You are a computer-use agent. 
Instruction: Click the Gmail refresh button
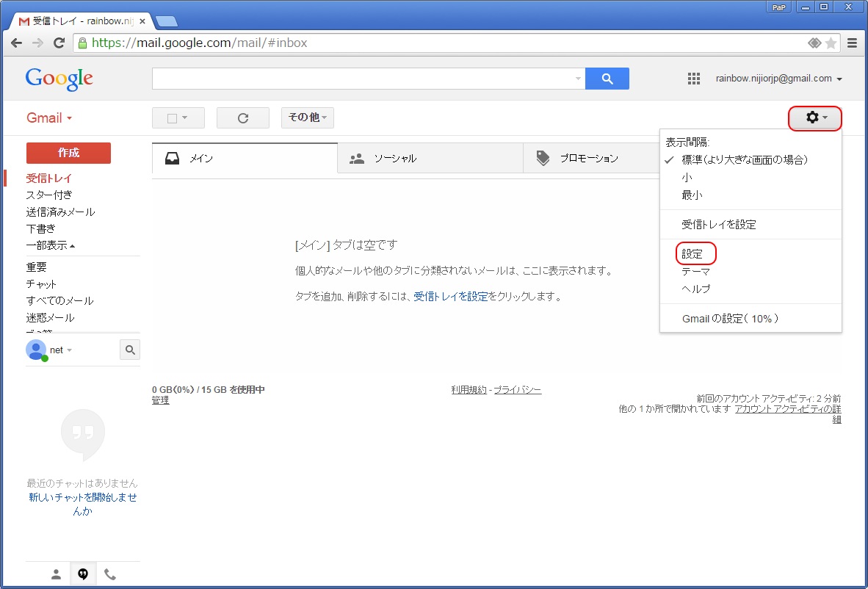(x=243, y=118)
